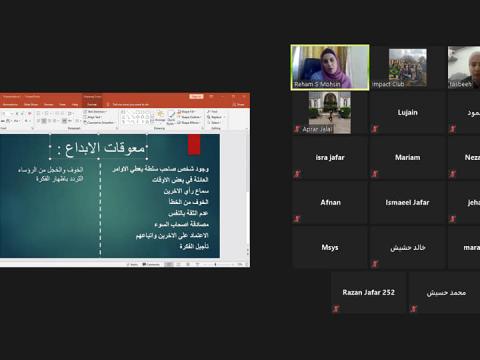The height and width of the screenshot is (360, 480).
Task: Open Convert to SmartArt dropdown
Action: [99, 122]
